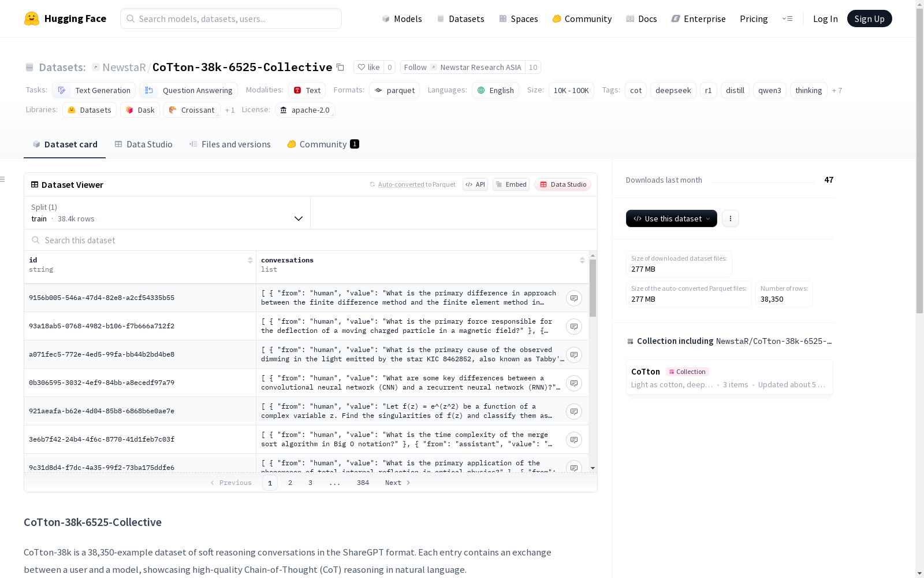This screenshot has height=578, width=924.
Task: Sort by the id column
Action: tap(250, 260)
